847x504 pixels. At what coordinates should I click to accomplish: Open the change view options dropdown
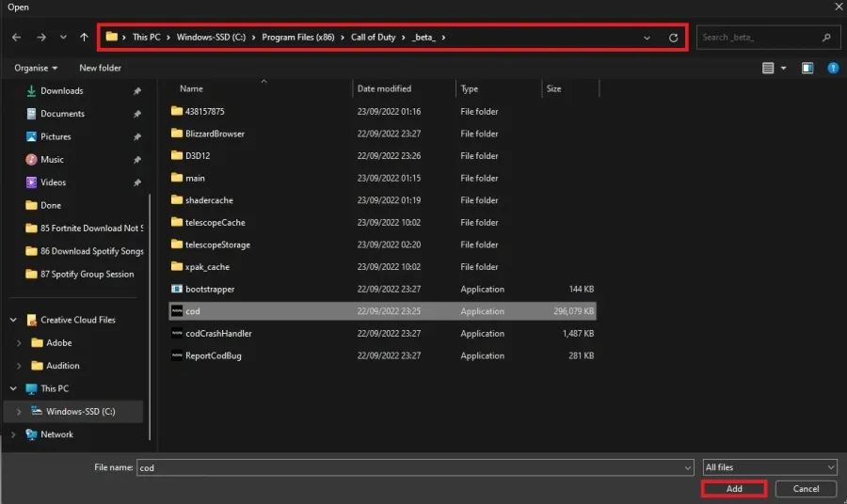(x=783, y=68)
